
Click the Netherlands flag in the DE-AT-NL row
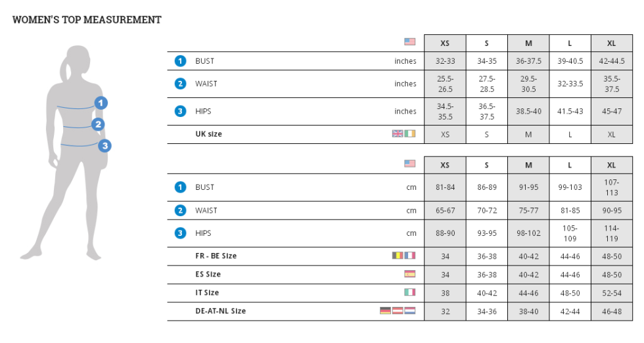pos(410,311)
